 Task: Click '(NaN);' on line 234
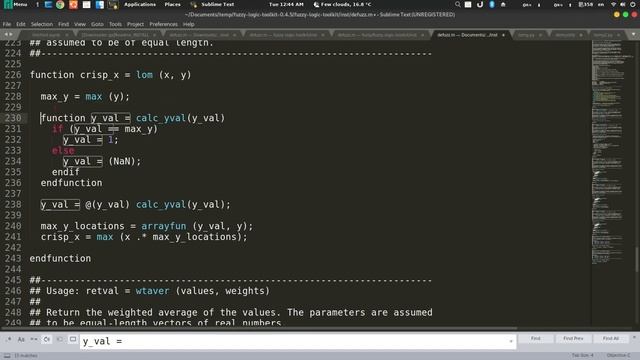tap(124, 161)
